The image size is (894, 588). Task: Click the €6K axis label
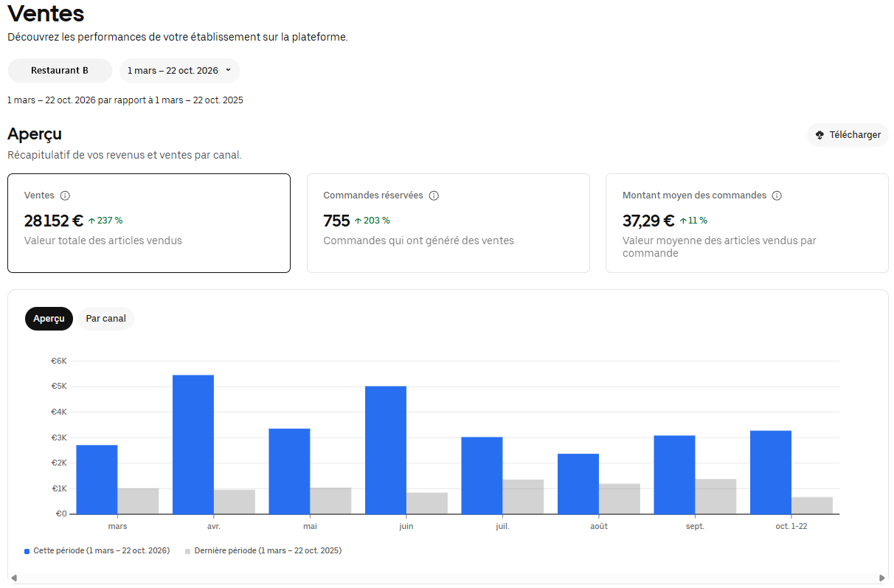coord(58,361)
